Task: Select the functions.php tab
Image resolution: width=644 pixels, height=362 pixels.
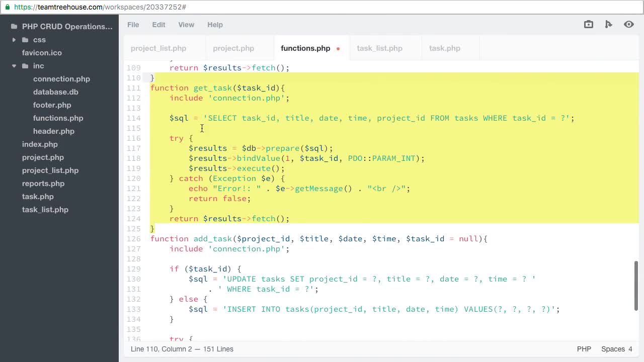Action: point(305,48)
